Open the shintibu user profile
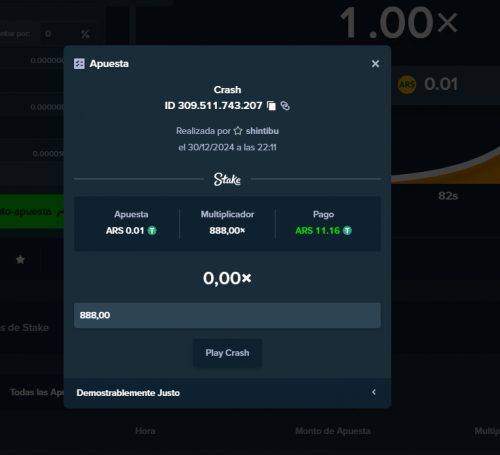500x455 pixels. 262,131
